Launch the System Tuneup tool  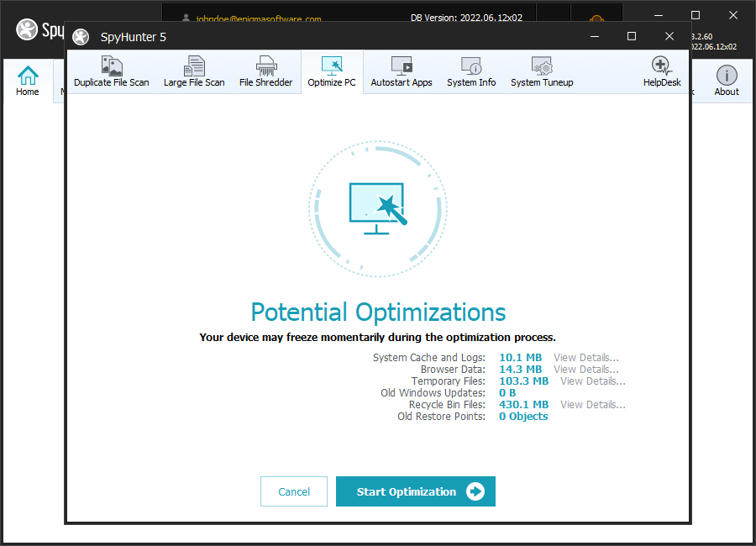coord(542,72)
